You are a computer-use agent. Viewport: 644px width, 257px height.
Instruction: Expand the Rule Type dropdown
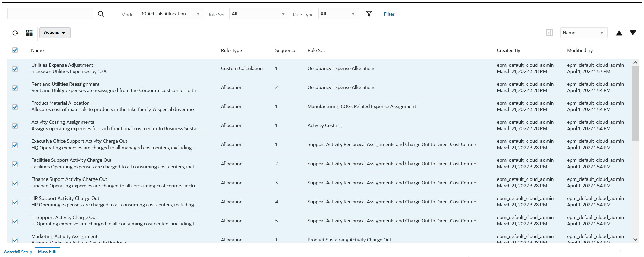click(x=338, y=14)
